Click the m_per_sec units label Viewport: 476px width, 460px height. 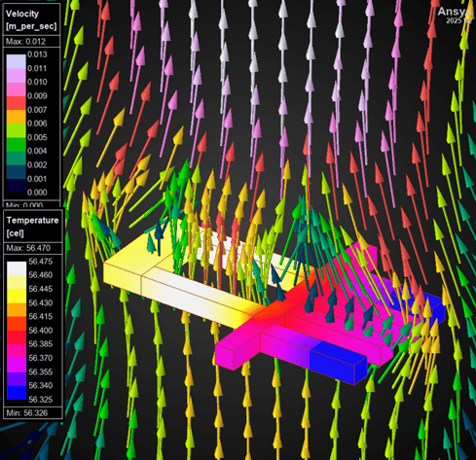pyautogui.click(x=31, y=26)
